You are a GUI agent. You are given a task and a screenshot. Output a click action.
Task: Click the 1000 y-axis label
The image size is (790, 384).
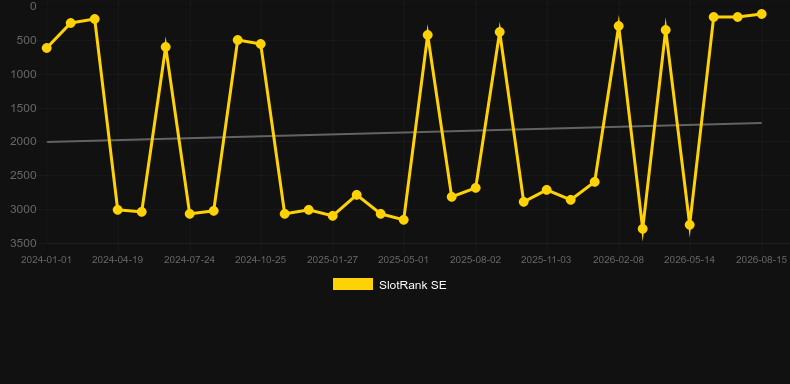(x=25, y=74)
